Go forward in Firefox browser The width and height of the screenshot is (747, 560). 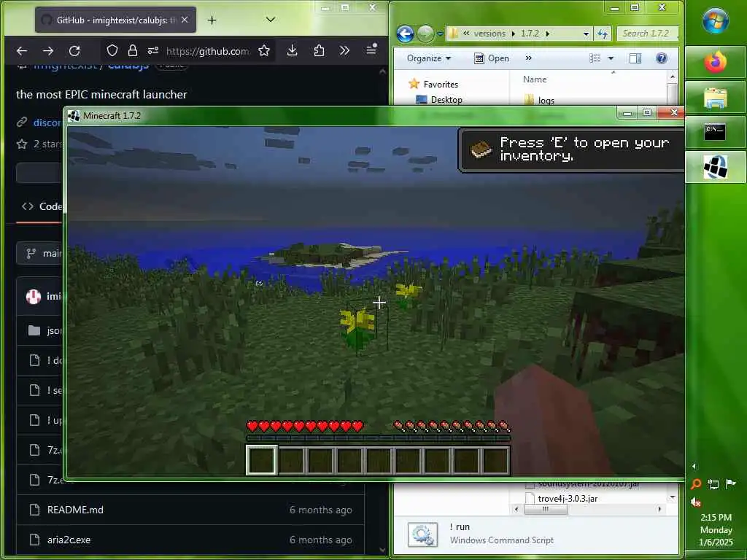pos(48,51)
